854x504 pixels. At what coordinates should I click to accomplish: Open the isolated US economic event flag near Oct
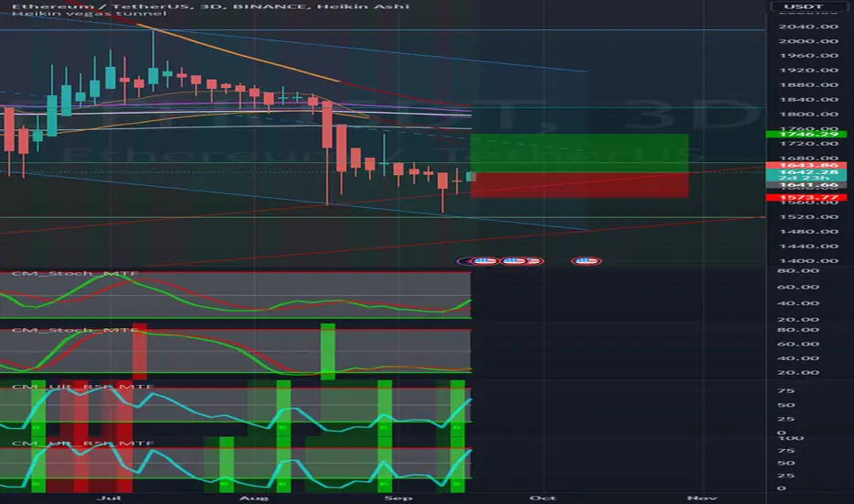coord(586,261)
